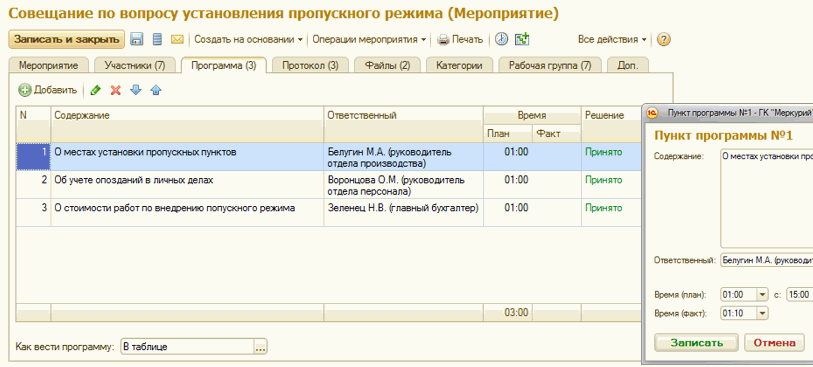Click the printer Печать button
This screenshot has height=367, width=813.
[x=460, y=39]
